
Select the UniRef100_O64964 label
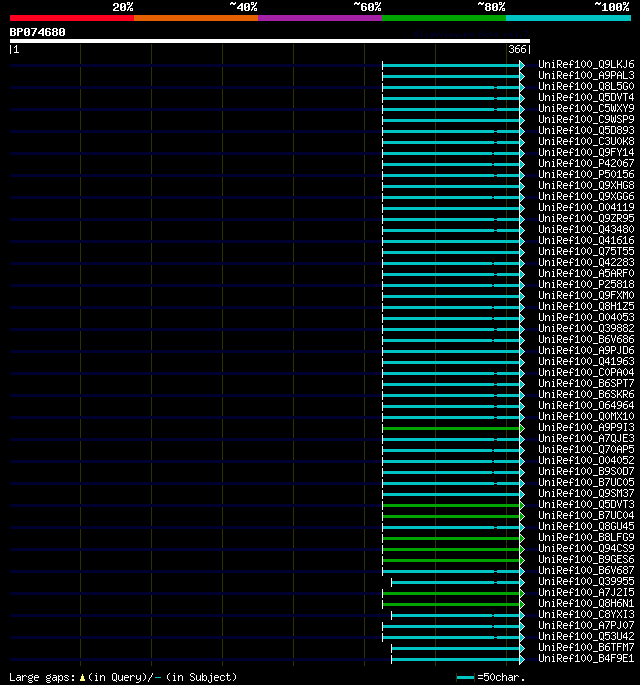tap(586, 405)
